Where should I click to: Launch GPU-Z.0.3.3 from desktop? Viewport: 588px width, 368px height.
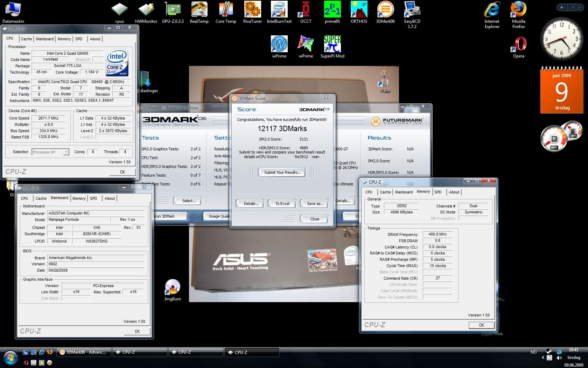pos(173,13)
